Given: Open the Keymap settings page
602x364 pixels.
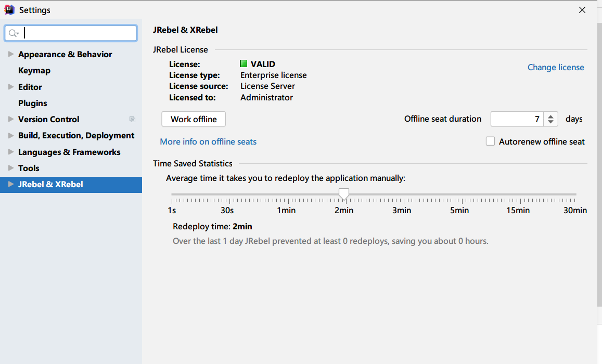Looking at the screenshot, I should coord(34,71).
